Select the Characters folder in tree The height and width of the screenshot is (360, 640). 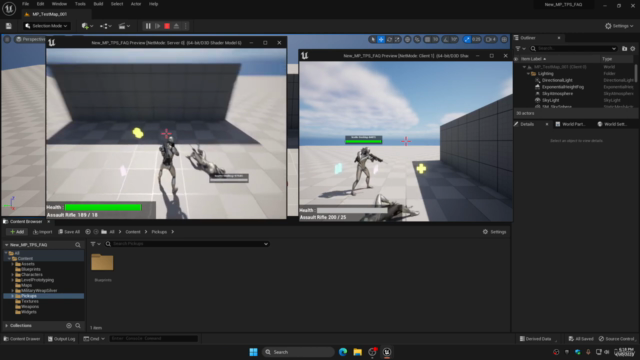point(32,275)
